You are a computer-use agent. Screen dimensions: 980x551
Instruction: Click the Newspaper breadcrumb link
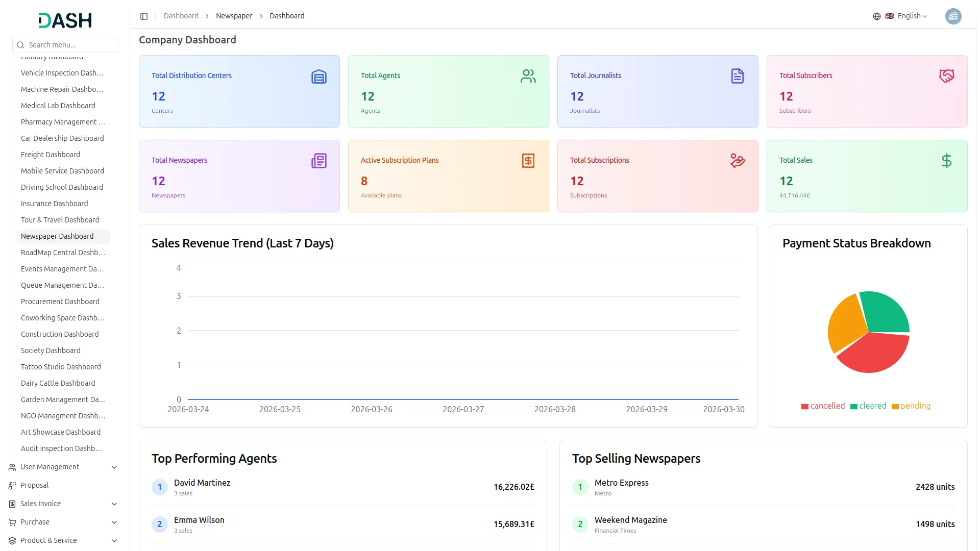[234, 16]
